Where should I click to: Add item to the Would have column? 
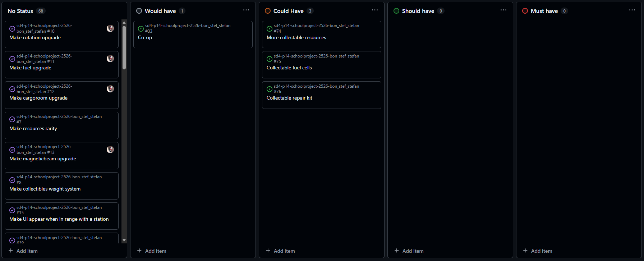pyautogui.click(x=152, y=251)
